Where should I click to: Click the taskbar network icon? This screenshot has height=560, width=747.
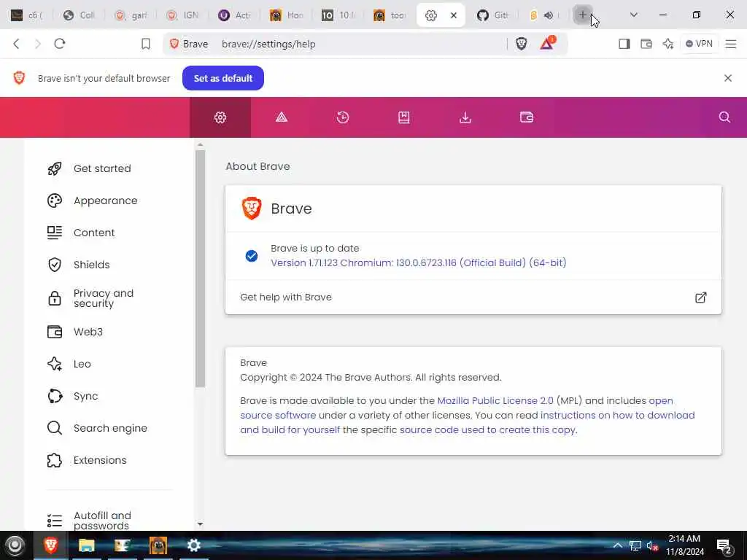(635, 545)
